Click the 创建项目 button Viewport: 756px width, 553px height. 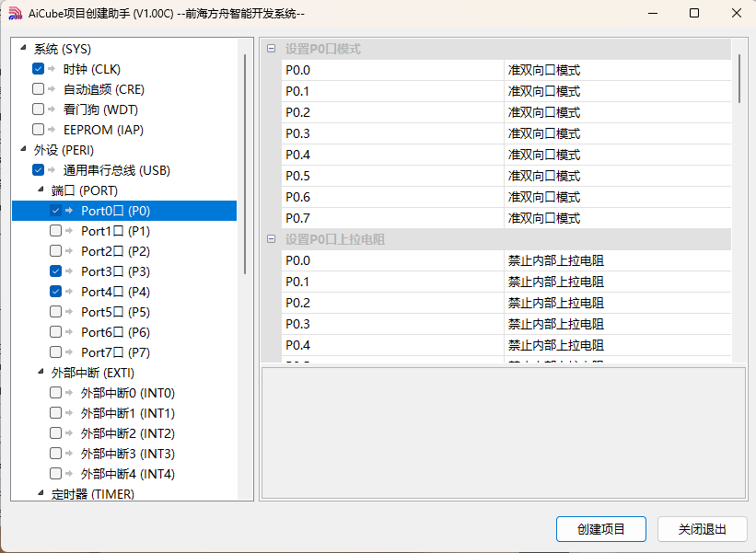tap(601, 529)
